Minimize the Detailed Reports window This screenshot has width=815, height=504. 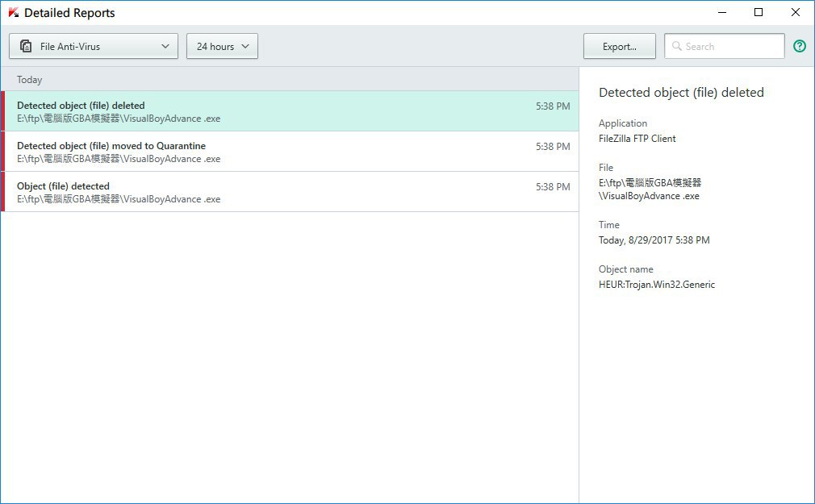[x=722, y=12]
